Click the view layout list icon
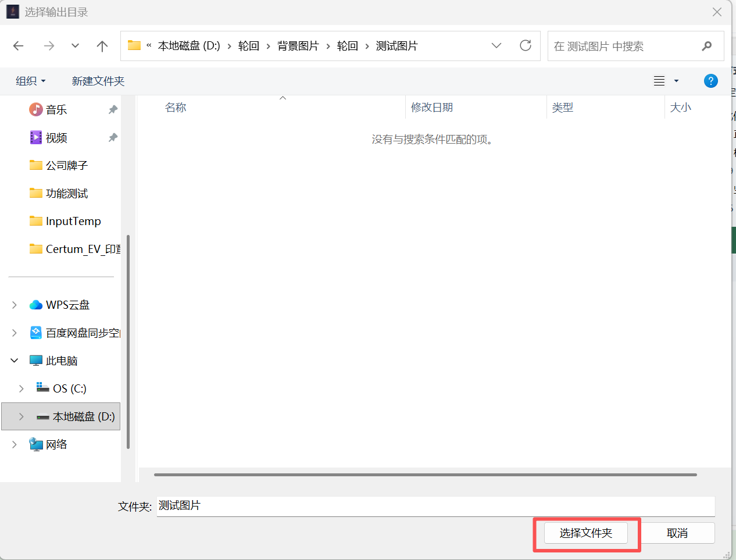736x560 pixels. pos(659,81)
